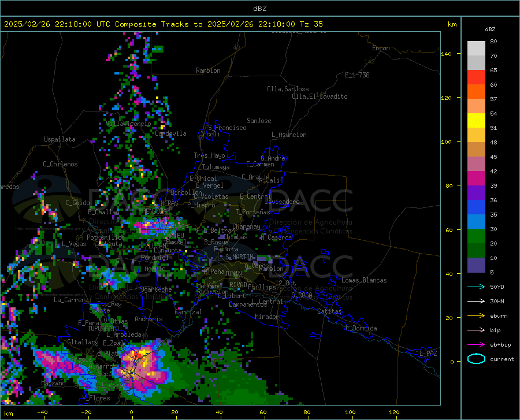Click the 140 km vertical axis tick
Viewport: 520px width, 420px height.
[x=446, y=54]
